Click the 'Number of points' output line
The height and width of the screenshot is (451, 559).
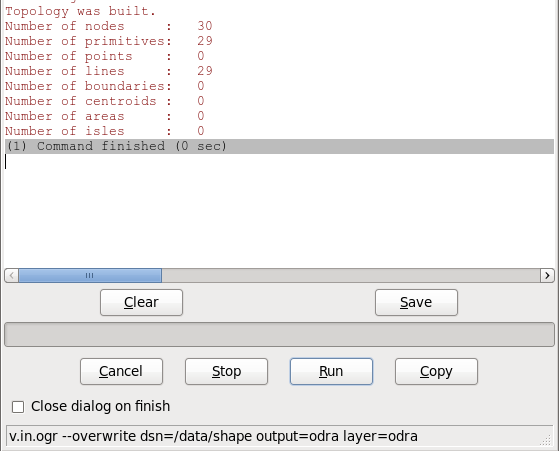point(105,56)
